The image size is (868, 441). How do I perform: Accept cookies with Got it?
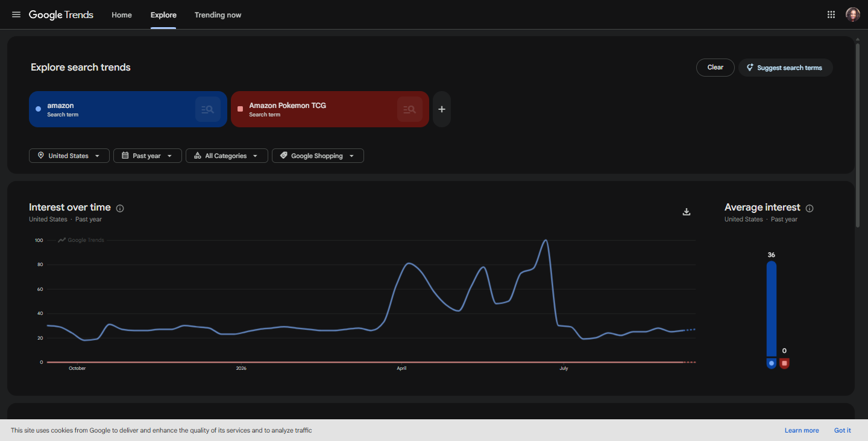coord(843,430)
